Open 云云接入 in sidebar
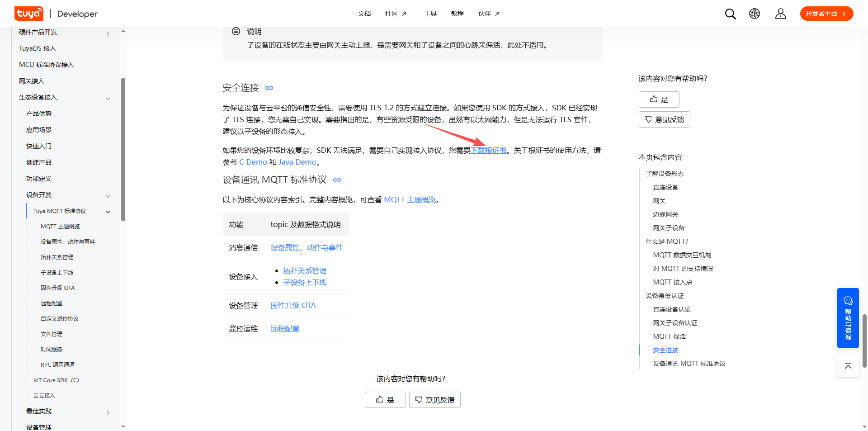This screenshot has height=431, width=868. [x=44, y=396]
